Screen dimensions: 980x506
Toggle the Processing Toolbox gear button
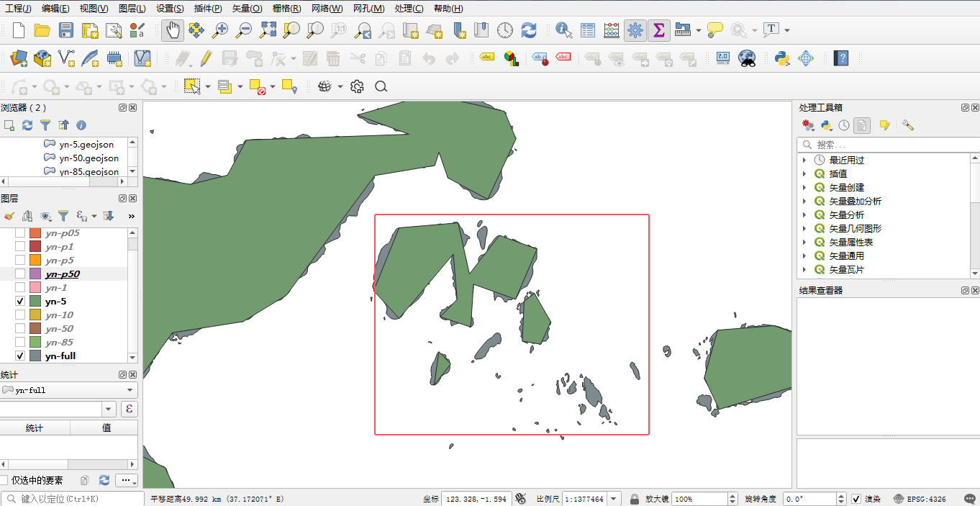(x=635, y=30)
